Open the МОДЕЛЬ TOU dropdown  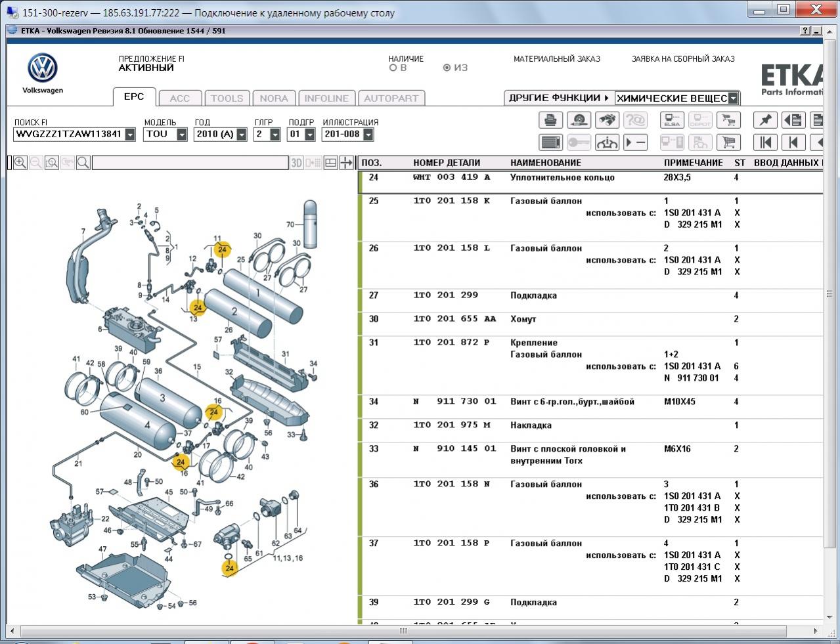183,135
